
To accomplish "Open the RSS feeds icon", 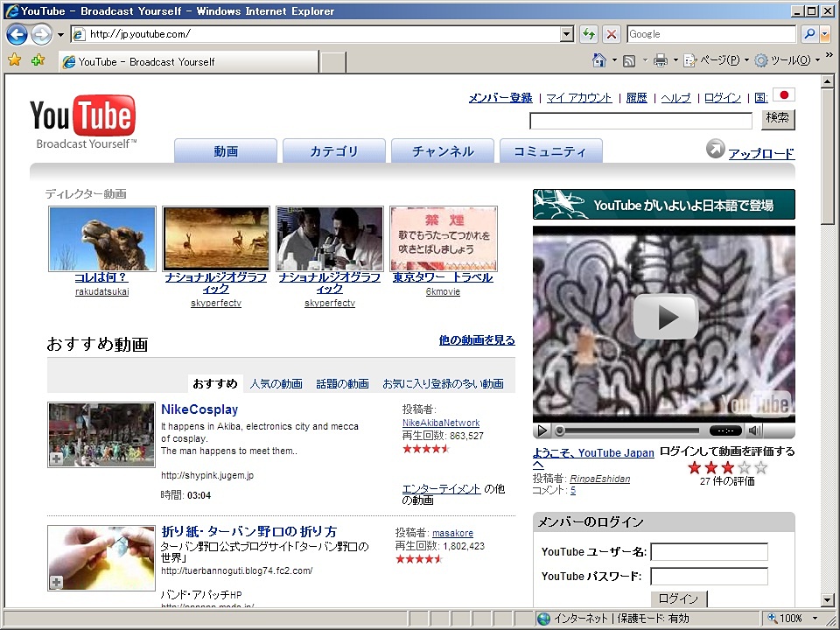I will [x=628, y=59].
